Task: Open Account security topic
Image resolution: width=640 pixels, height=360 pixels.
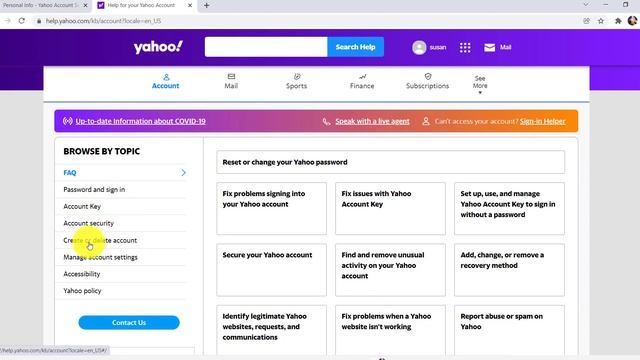Action: coord(89,223)
